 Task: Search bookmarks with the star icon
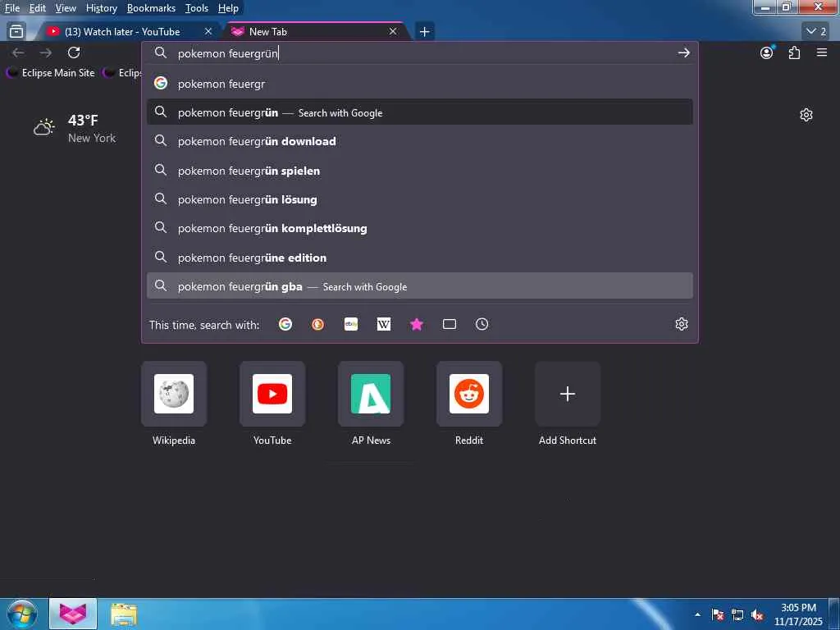click(x=416, y=324)
